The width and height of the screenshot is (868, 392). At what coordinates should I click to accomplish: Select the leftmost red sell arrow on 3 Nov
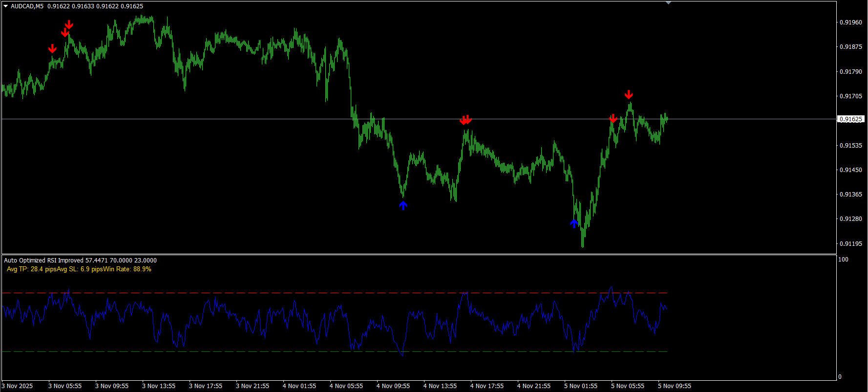coord(52,48)
